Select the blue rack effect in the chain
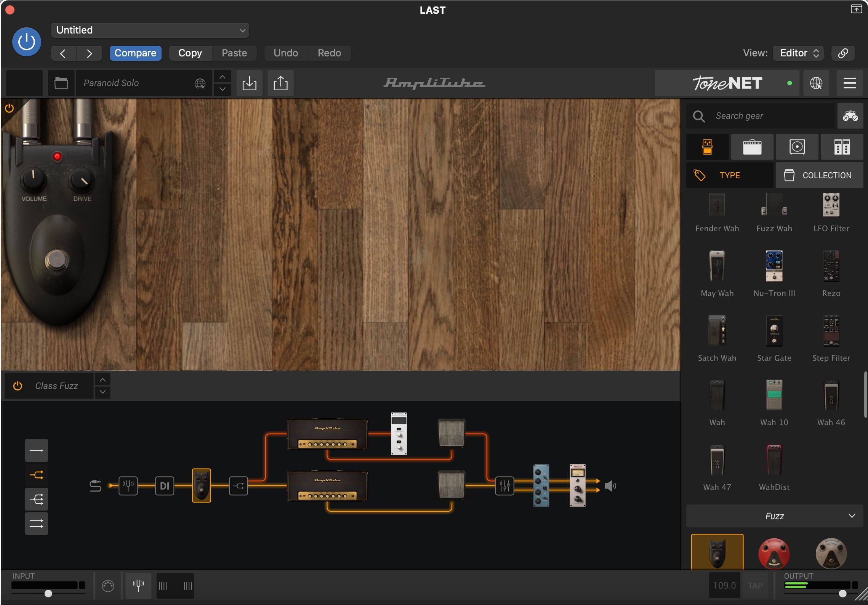The height and width of the screenshot is (605, 868). pyautogui.click(x=541, y=485)
